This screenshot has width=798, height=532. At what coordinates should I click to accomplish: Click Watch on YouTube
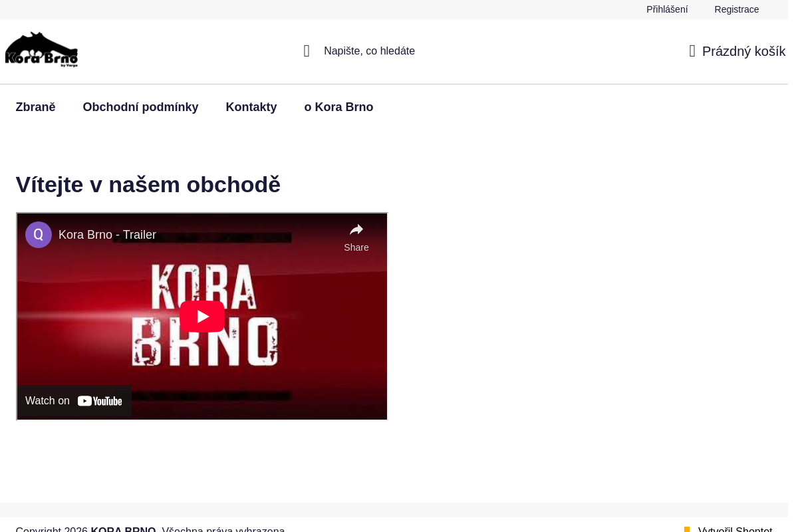[74, 400]
